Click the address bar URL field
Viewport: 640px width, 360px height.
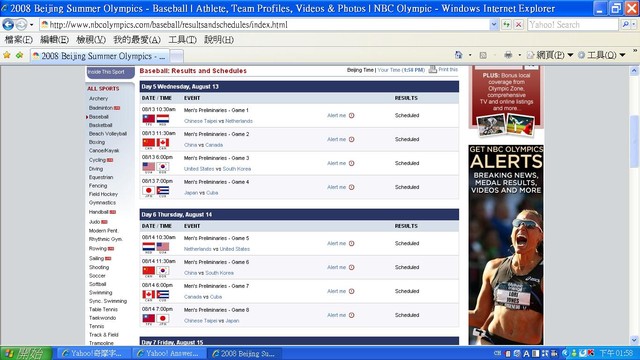(264, 25)
